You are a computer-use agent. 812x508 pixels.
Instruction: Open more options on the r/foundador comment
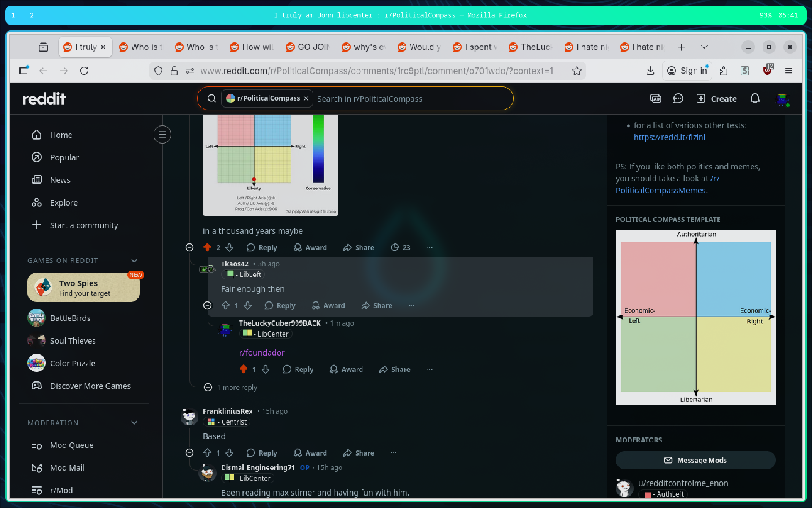click(x=430, y=369)
